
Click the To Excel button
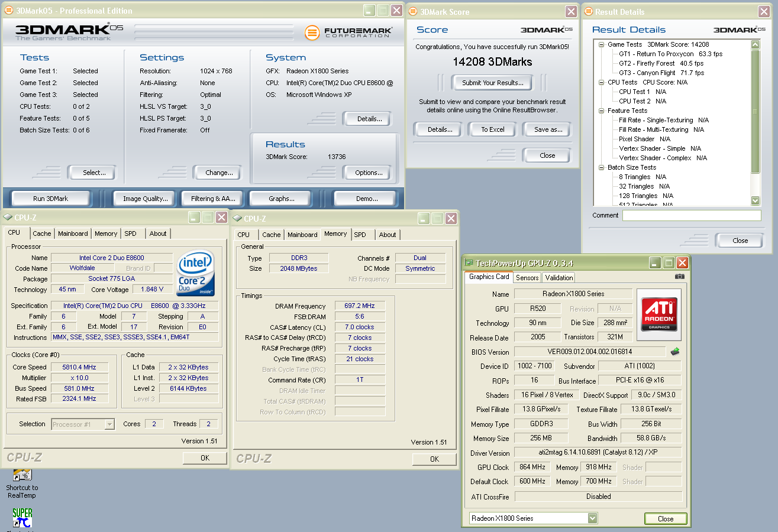pos(493,129)
